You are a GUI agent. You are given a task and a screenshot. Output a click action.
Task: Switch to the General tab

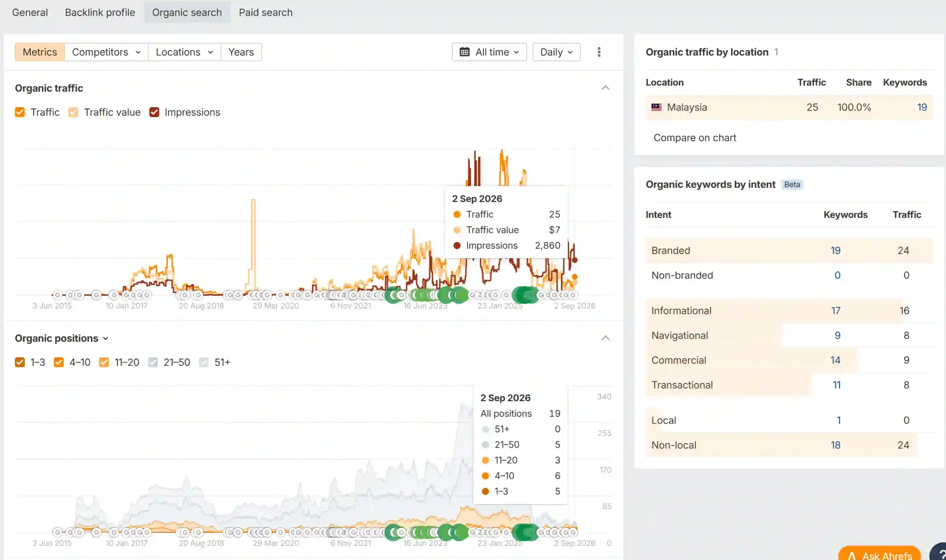tap(30, 13)
